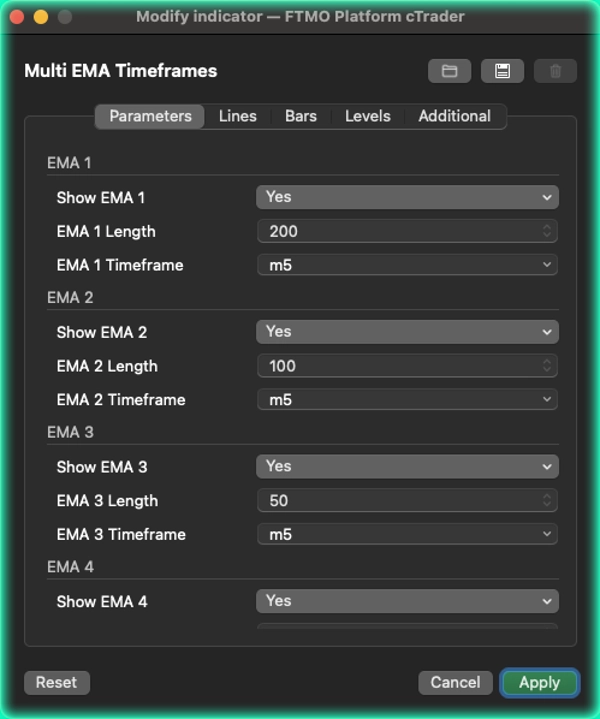
Task: Close the Modify indicator window
Action: click(17, 17)
